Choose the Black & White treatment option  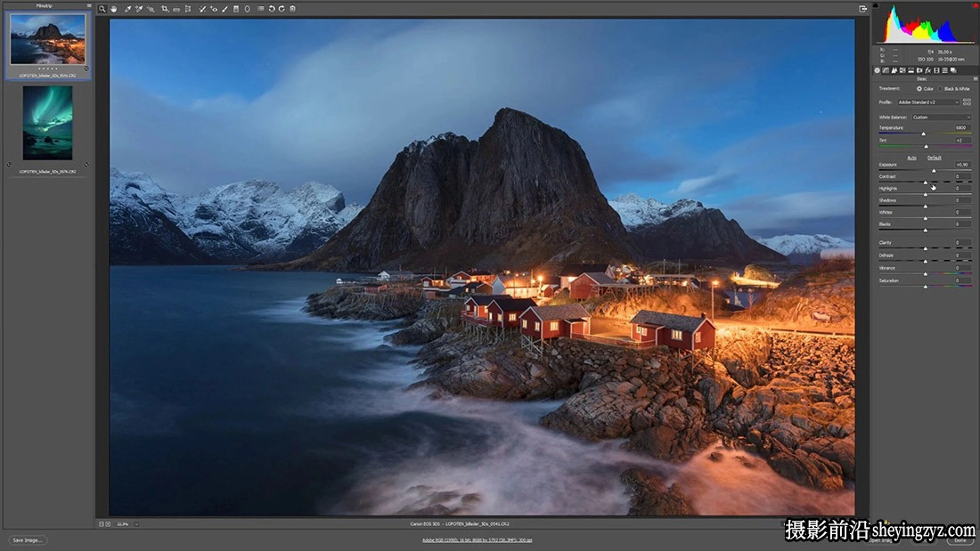coord(940,89)
